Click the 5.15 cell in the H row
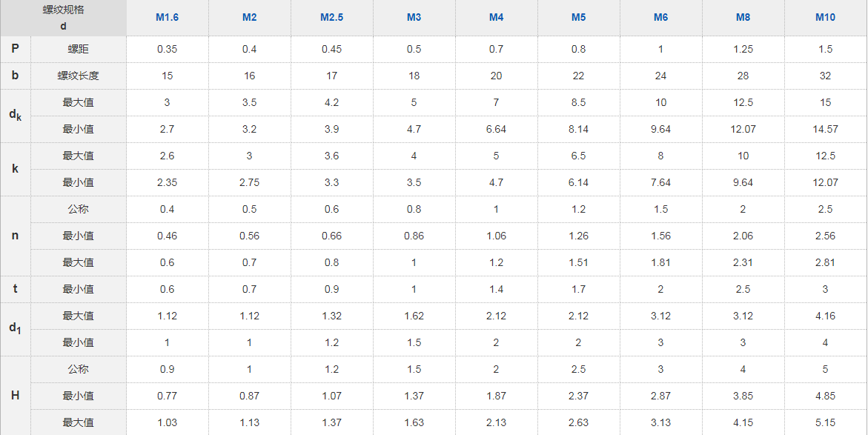The image size is (868, 435). point(825,422)
